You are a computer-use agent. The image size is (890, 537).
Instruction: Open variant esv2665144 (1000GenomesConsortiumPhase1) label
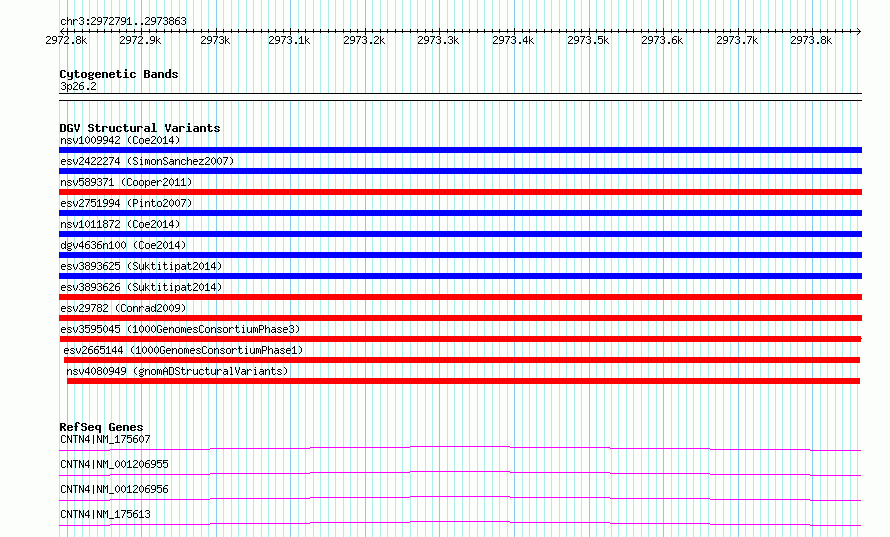pyautogui.click(x=183, y=350)
